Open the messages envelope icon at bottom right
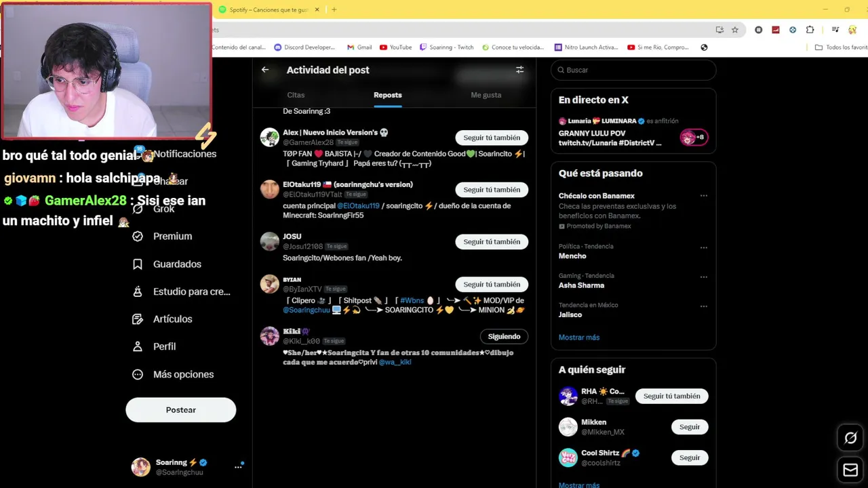The width and height of the screenshot is (868, 488). (x=850, y=469)
